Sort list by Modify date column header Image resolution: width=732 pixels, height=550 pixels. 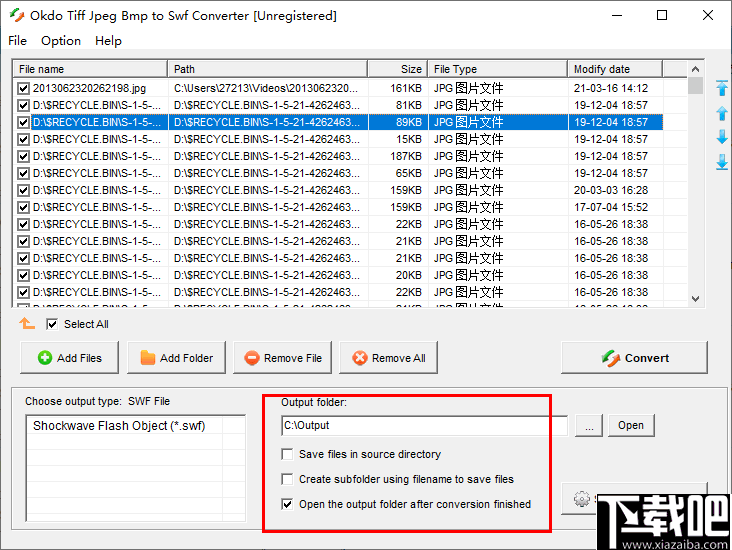click(x=615, y=69)
